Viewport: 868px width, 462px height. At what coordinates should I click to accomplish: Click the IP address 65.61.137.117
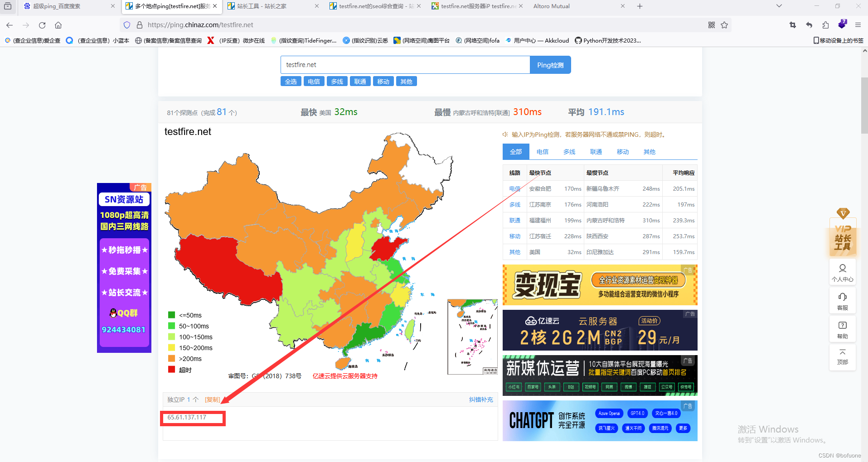point(187,417)
